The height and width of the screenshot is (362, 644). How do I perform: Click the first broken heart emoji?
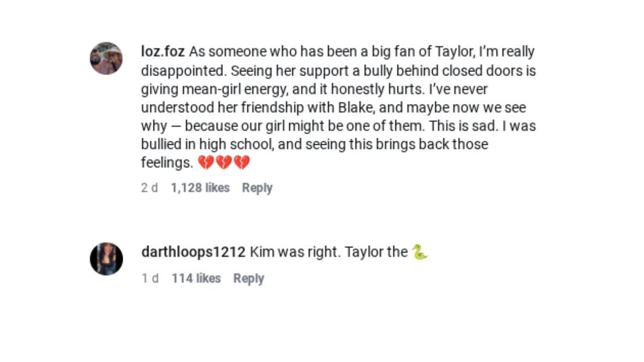207,162
